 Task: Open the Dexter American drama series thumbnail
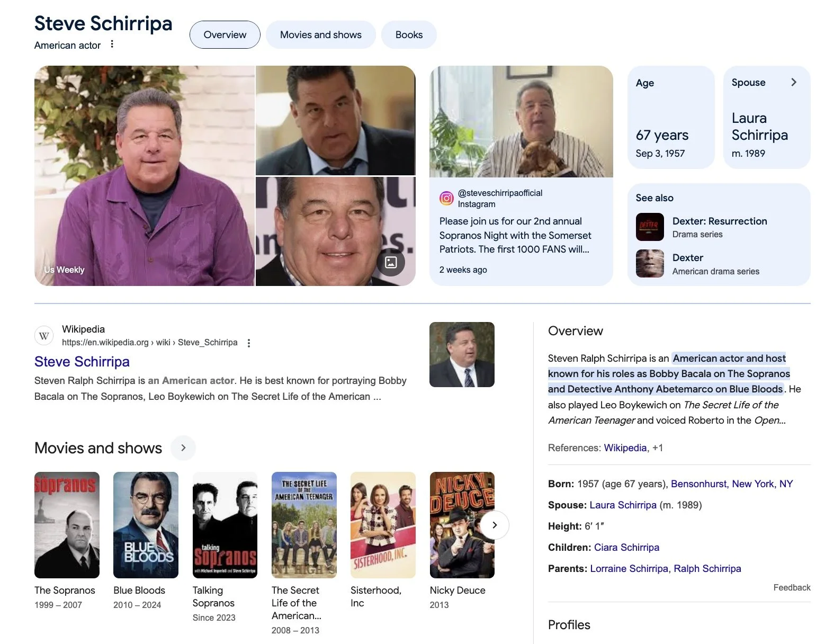coord(650,264)
